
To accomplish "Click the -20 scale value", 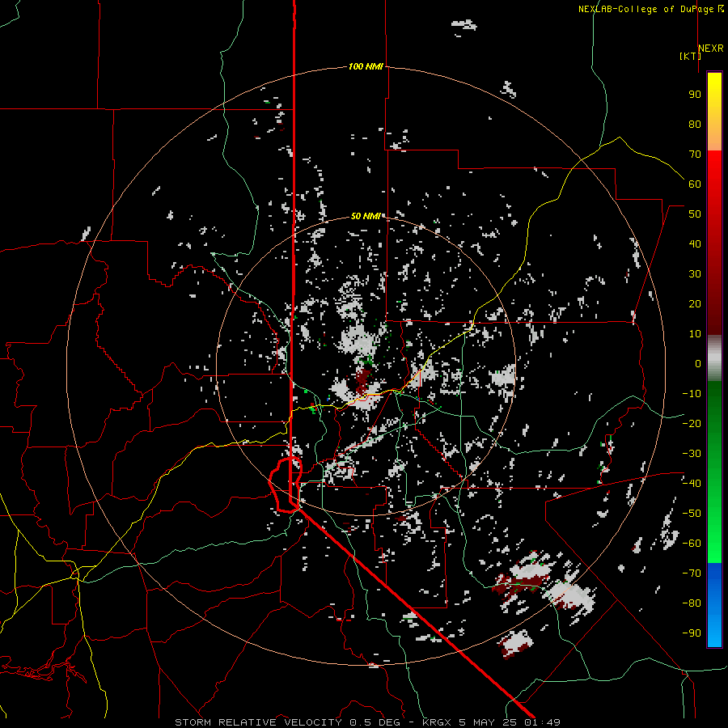I will click(x=692, y=424).
